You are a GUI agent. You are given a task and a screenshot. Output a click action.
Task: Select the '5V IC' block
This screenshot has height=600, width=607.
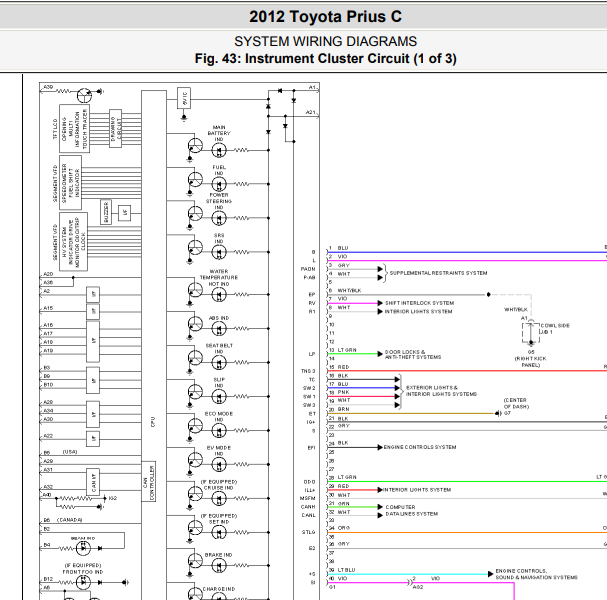tap(184, 98)
